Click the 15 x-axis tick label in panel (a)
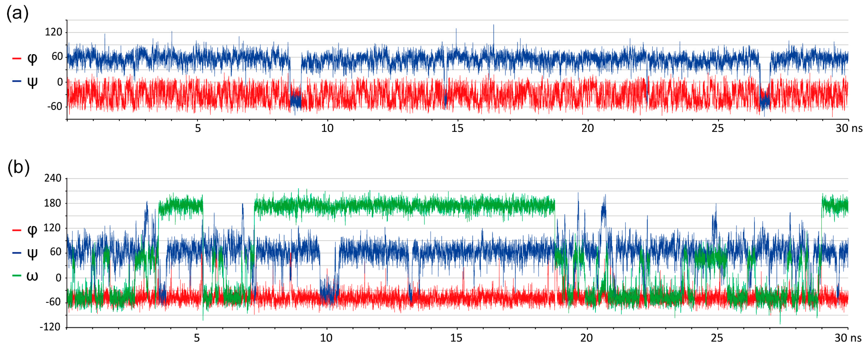868x350 pixels. pos(457,128)
